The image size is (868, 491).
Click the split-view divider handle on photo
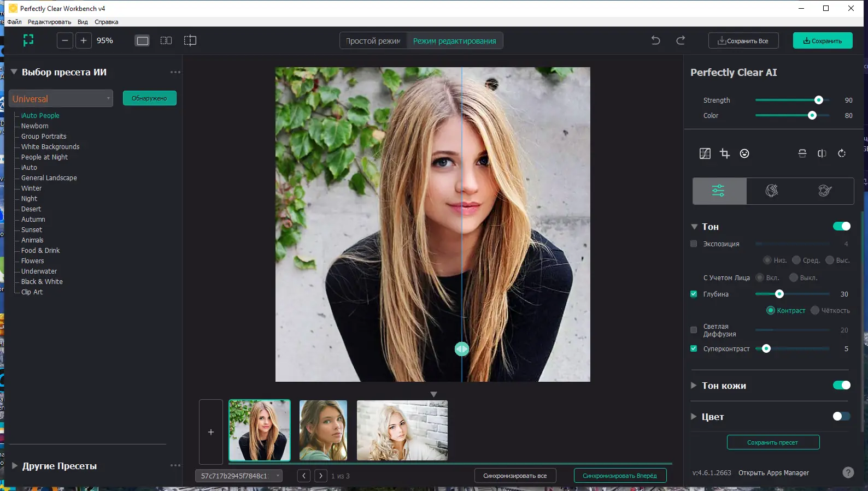click(x=462, y=349)
